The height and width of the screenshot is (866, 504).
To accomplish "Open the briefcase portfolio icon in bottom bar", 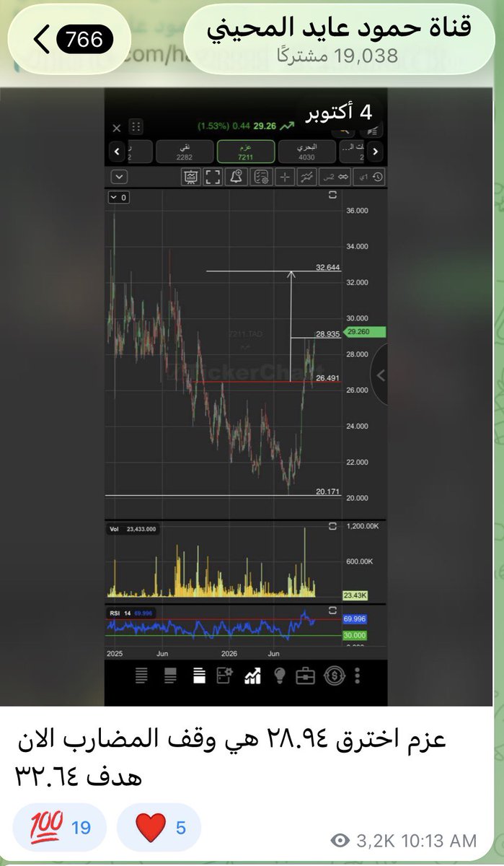I will click(x=306, y=675).
